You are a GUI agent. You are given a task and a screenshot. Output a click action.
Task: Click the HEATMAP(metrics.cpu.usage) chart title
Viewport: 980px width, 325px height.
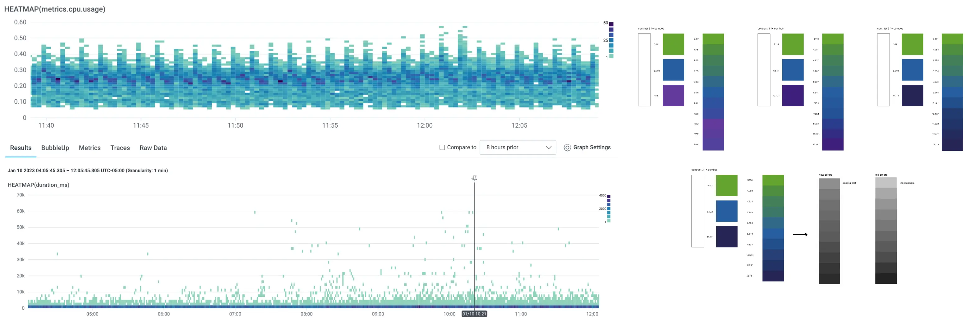pyautogui.click(x=55, y=9)
